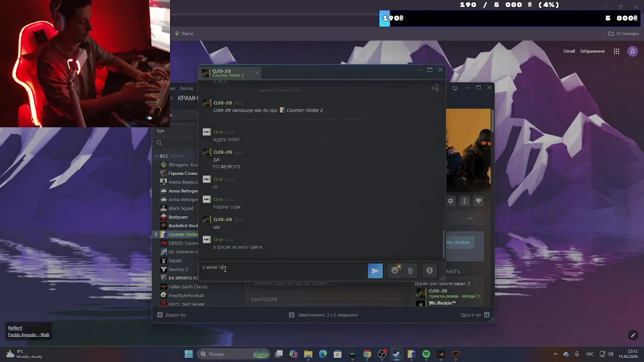644x362 pixels.
Task: Open game info icon in Steam library
Action: (x=464, y=201)
